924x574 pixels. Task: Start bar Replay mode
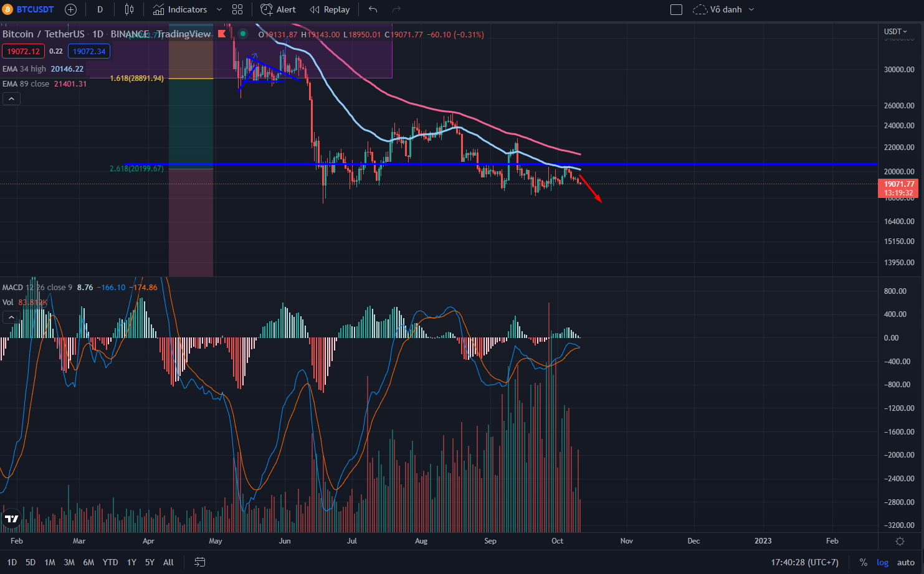pos(330,9)
